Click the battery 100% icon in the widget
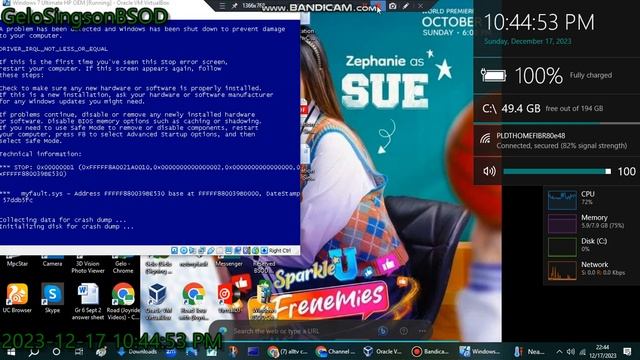The height and width of the screenshot is (360, 640). tap(493, 75)
